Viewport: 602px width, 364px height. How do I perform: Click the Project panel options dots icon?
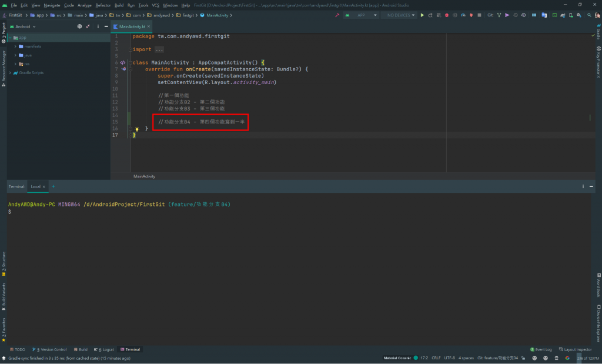tap(98, 26)
